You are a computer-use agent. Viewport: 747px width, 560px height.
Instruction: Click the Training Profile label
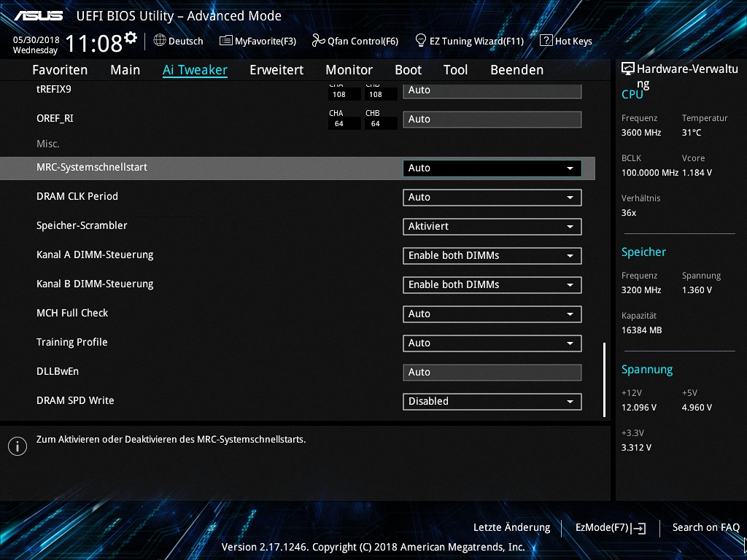[72, 343]
